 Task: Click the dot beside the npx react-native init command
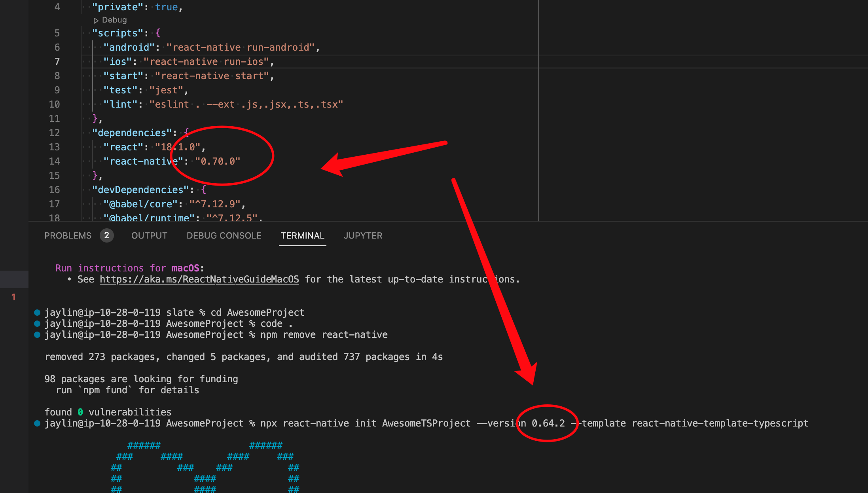tap(37, 423)
